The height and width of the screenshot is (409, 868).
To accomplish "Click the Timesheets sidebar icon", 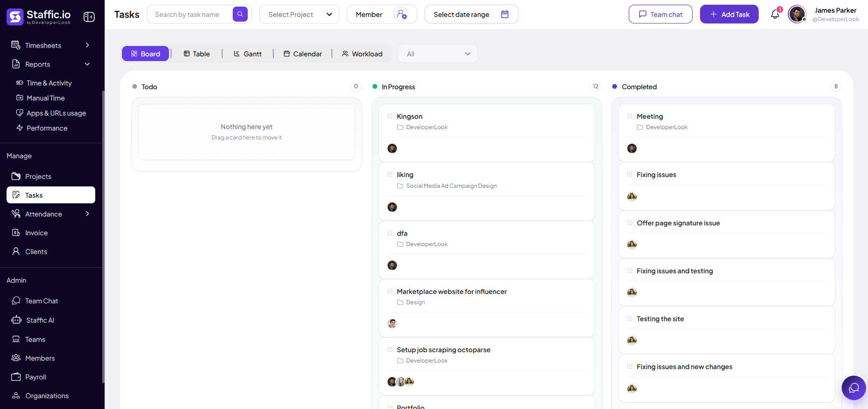I will [x=16, y=45].
